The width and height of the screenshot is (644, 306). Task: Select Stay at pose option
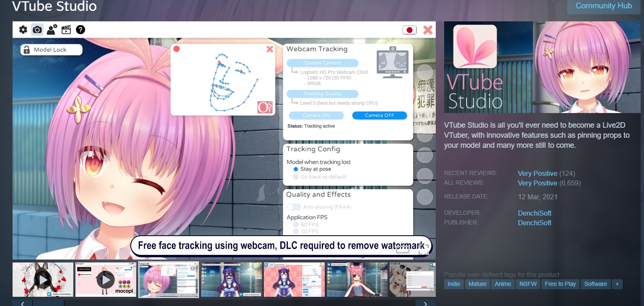(312, 169)
